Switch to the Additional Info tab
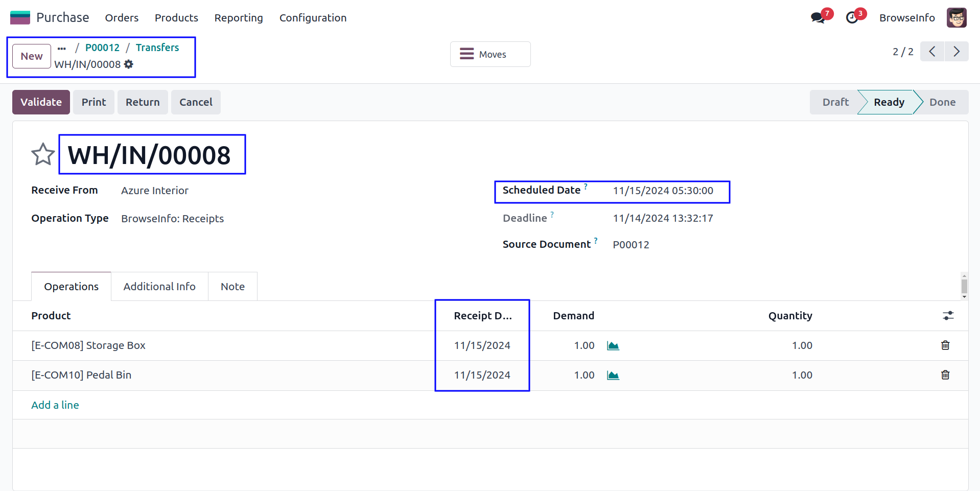The height and width of the screenshot is (491, 980). coord(159,287)
